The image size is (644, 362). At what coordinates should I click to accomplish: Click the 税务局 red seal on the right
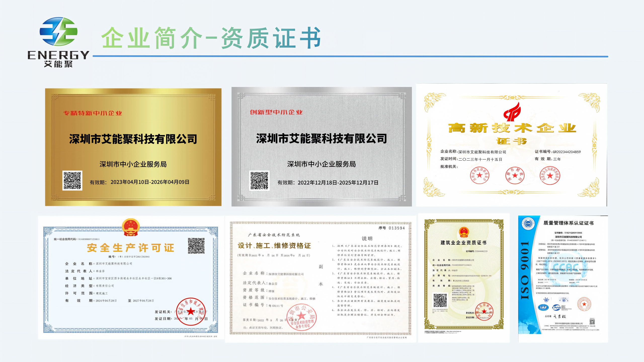[550, 175]
